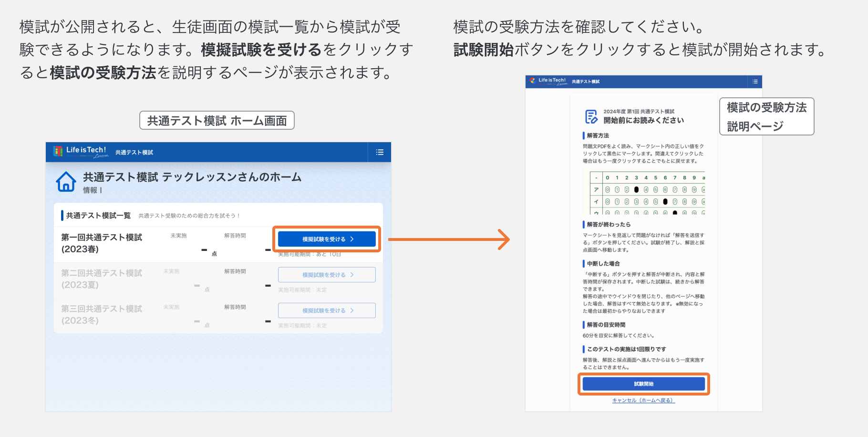868x437 pixels.
Task: Click the 共通テスト模試 text in the explanation page header
Action: pyautogui.click(x=586, y=82)
